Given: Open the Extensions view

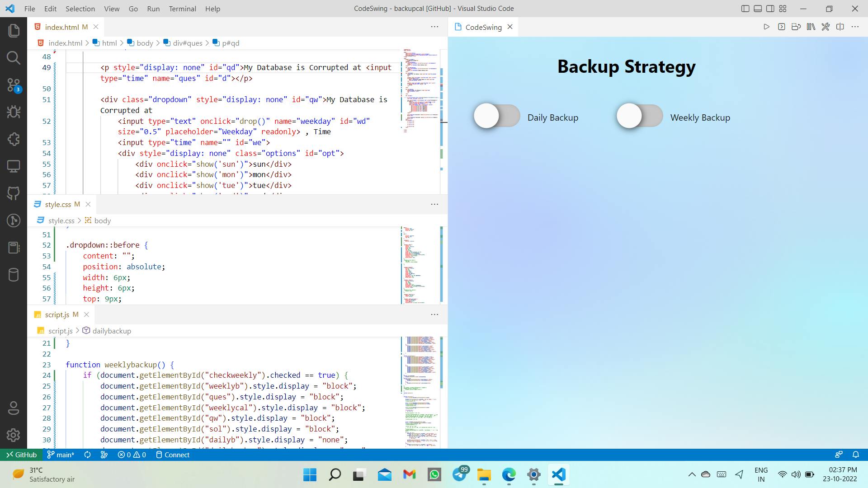Looking at the screenshot, I should (14, 139).
